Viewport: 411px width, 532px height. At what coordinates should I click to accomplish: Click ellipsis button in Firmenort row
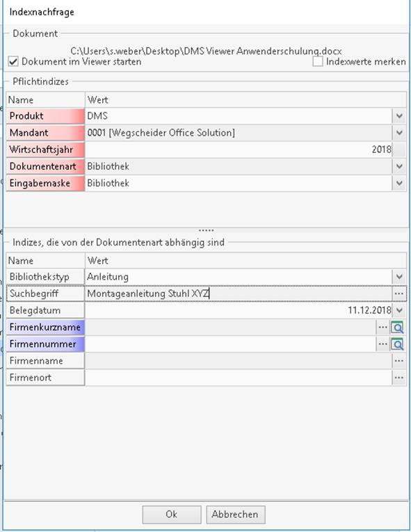tap(399, 378)
